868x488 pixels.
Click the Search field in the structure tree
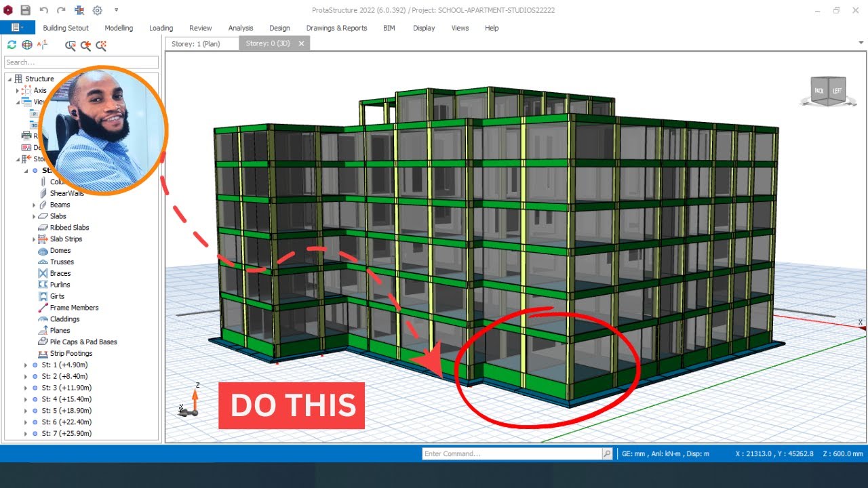(81, 62)
